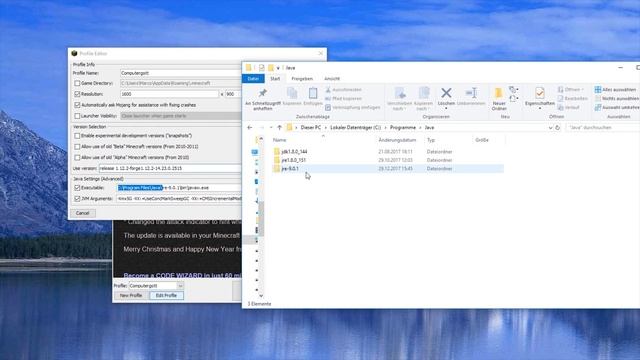Screen dimensions: 640x360
Task: Select the jre-9.0.1 folder row
Action: [x=388, y=169]
